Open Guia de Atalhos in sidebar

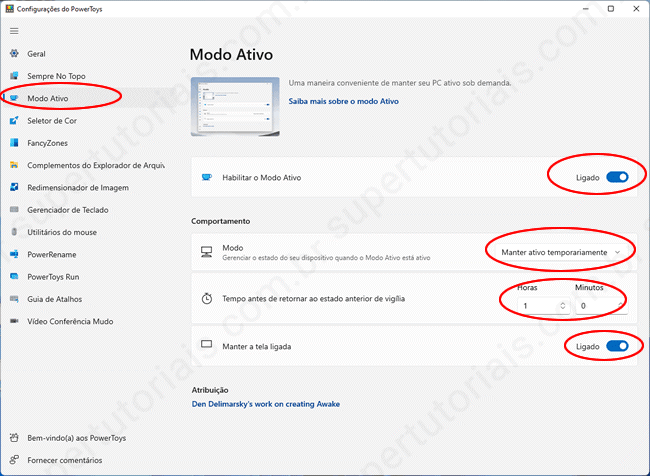[x=55, y=299]
